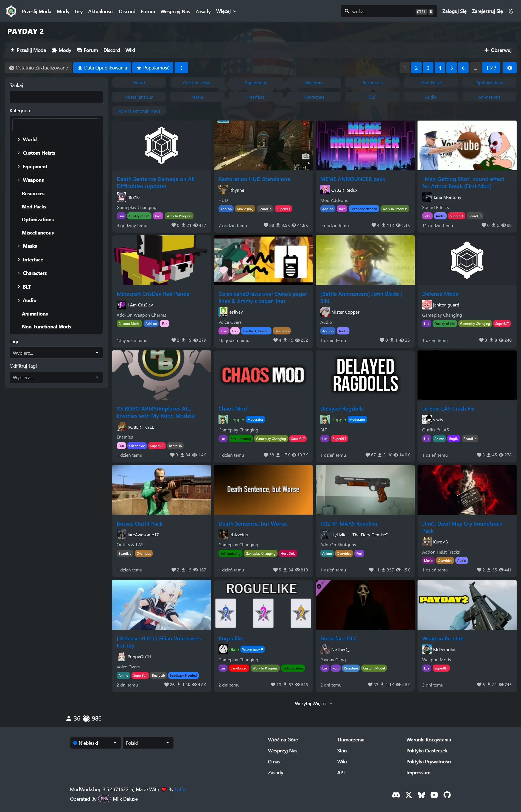Toggle the Data Opublikowania sort option
Screen dimensions: 521x812
tap(102, 68)
